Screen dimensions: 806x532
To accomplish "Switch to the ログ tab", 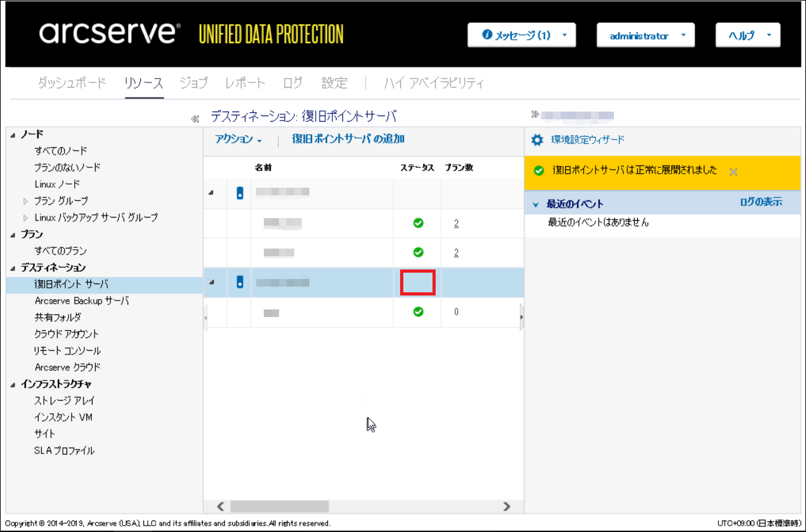I will [x=293, y=83].
